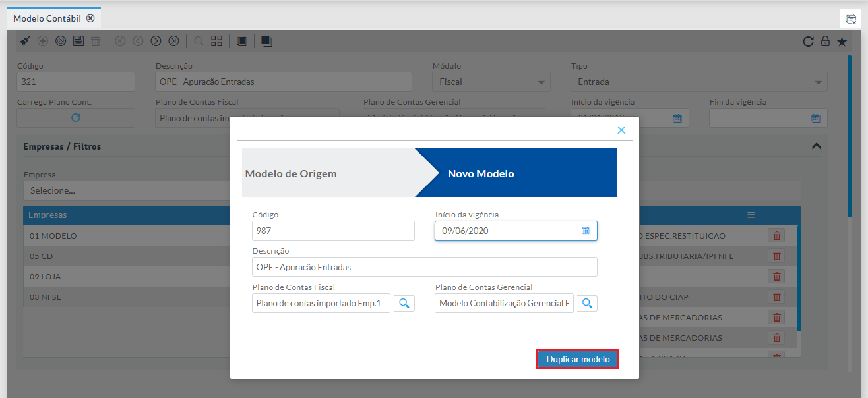
Task: Open the Tipo dropdown showing Entrada
Action: [698, 82]
